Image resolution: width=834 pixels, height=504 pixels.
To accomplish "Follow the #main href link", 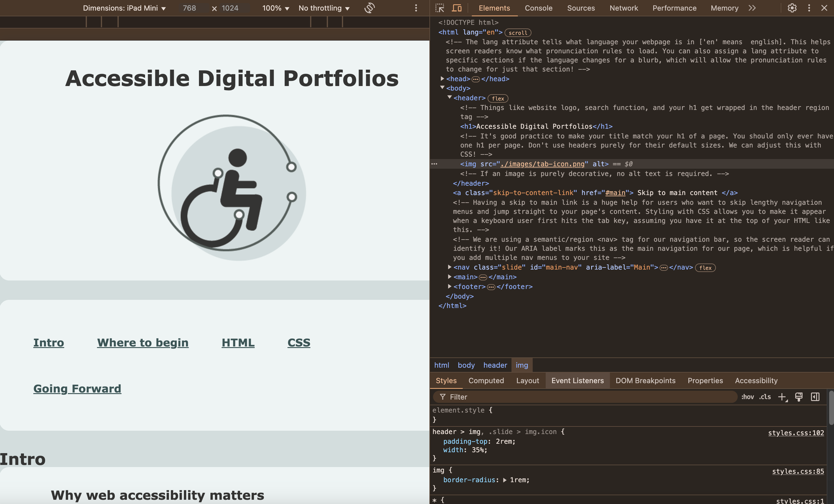I will coord(615,193).
